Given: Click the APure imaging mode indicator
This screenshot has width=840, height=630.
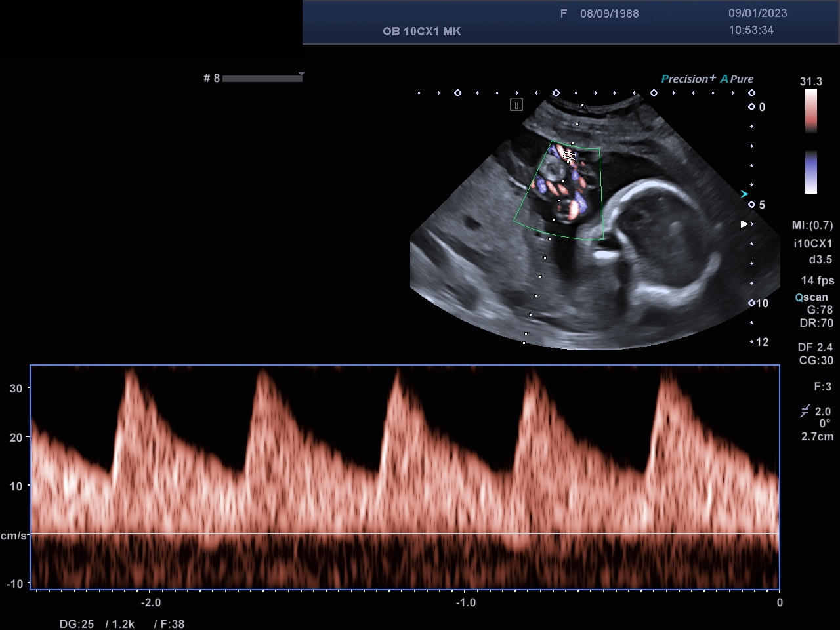Looking at the screenshot, I should pos(737,79).
